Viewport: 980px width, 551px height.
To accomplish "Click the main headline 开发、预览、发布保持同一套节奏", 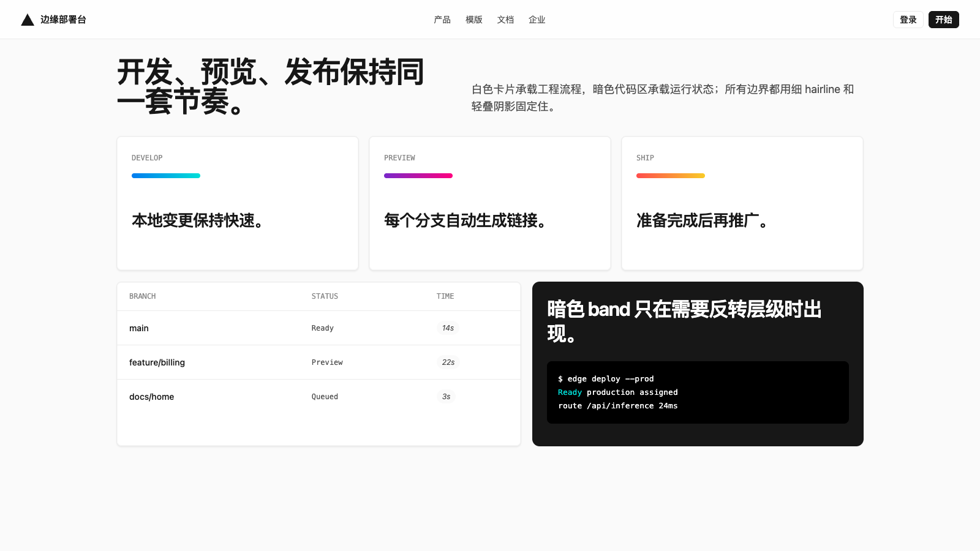I will [x=270, y=86].
